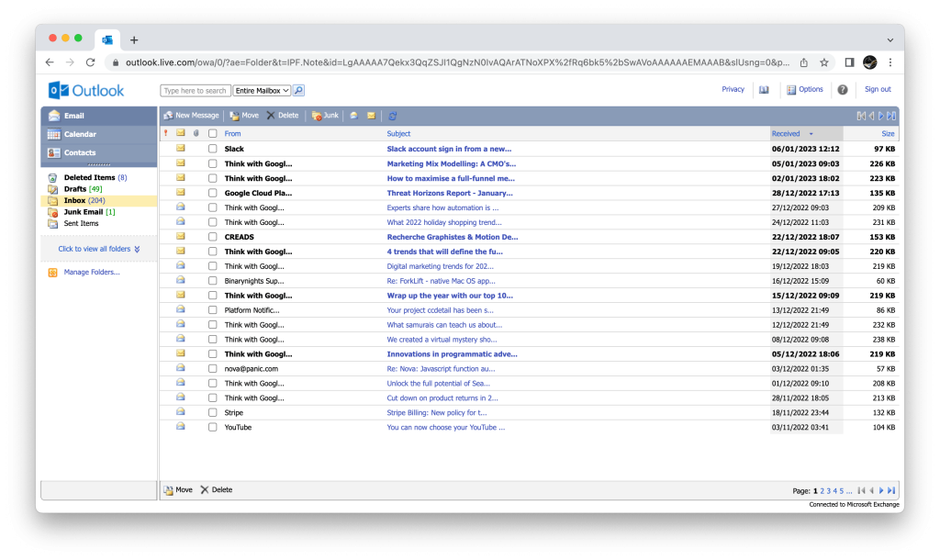This screenshot has height=560, width=940.
Task: Click Delete in the top toolbar
Action: click(283, 116)
